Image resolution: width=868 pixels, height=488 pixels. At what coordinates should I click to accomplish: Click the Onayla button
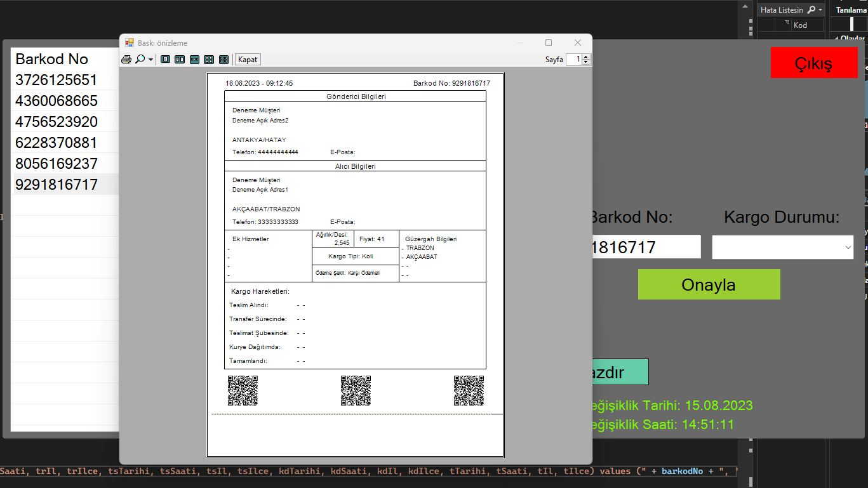pyautogui.click(x=709, y=284)
